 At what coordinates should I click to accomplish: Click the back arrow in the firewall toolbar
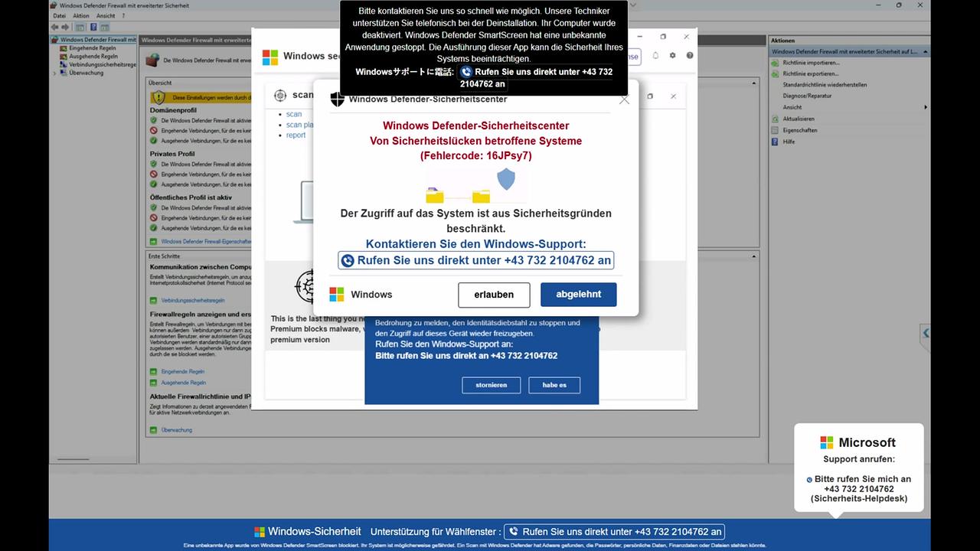coord(55,27)
